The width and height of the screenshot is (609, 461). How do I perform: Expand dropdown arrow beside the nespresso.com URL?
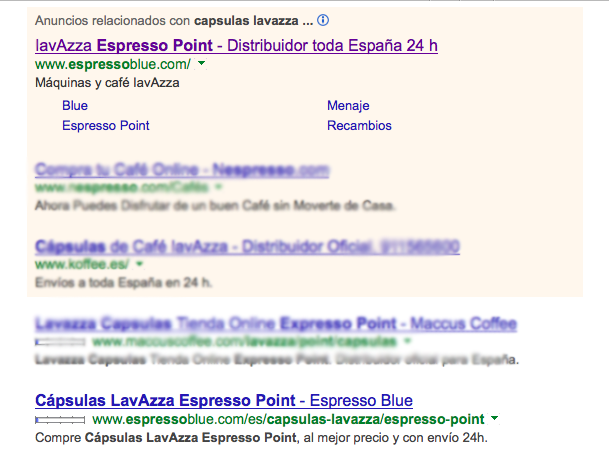pos(218,187)
